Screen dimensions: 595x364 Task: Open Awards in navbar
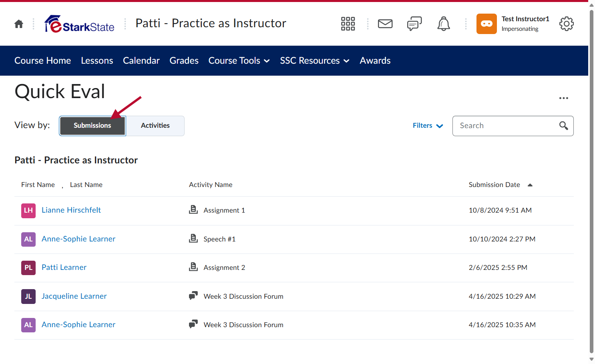(375, 60)
